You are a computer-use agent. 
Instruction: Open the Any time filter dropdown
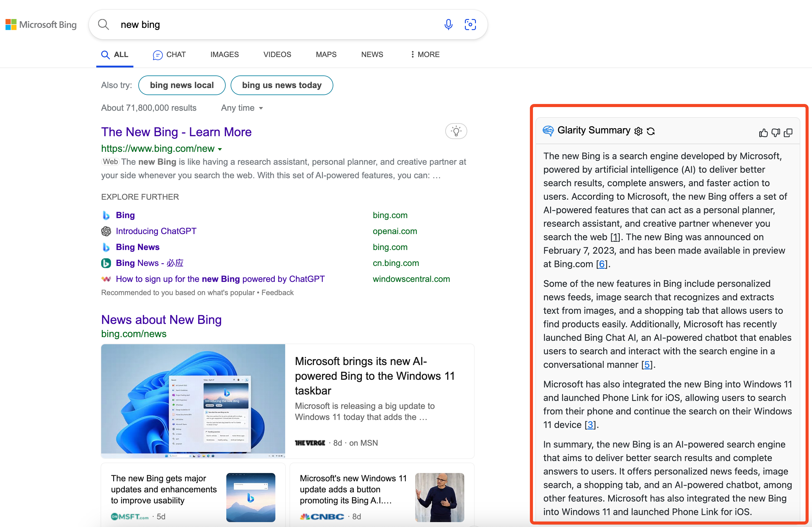coord(242,108)
